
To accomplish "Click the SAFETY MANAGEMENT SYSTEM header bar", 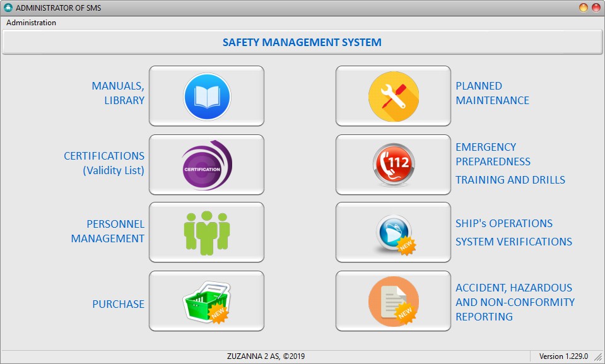I will click(302, 42).
